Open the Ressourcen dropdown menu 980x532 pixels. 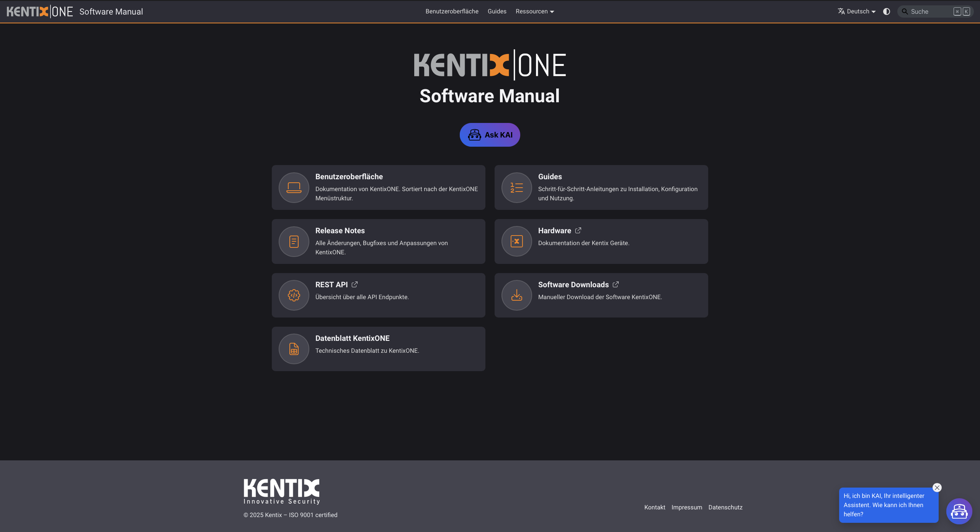tap(534, 11)
